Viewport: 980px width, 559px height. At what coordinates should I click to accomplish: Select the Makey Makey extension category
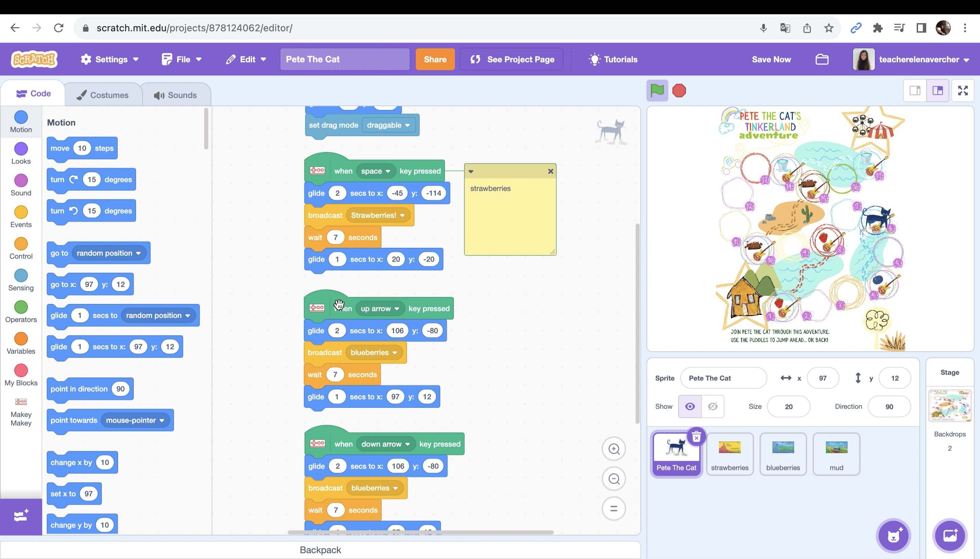click(x=21, y=412)
